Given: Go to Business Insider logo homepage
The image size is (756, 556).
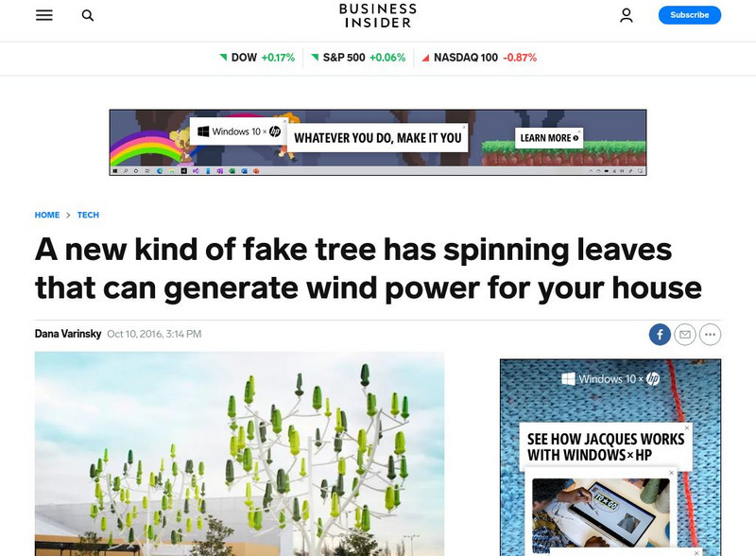Looking at the screenshot, I should point(377,15).
